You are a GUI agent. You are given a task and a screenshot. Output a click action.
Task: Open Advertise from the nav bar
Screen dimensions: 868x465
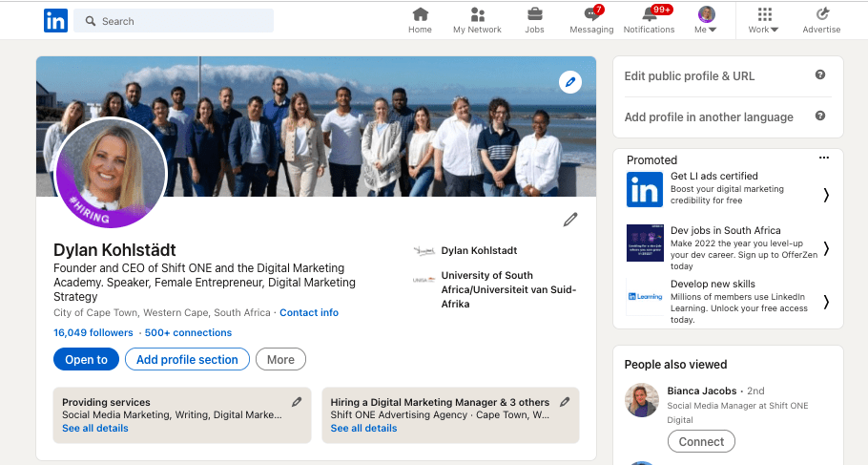821,20
